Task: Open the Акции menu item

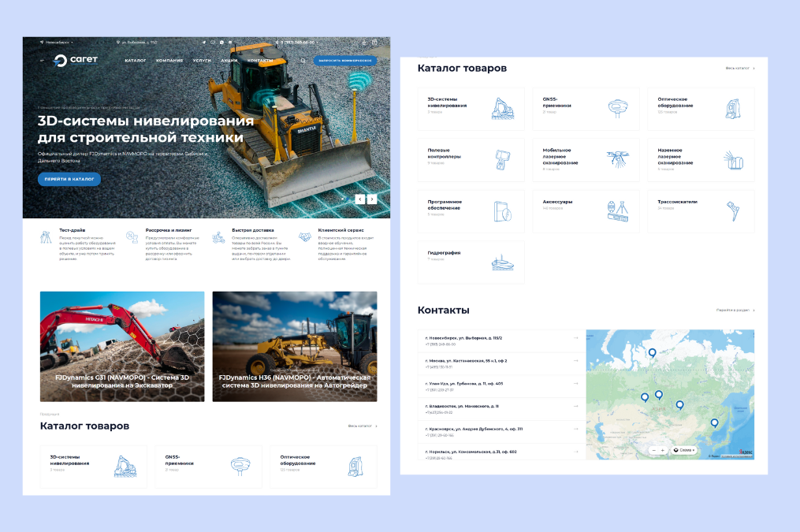Action: click(229, 60)
